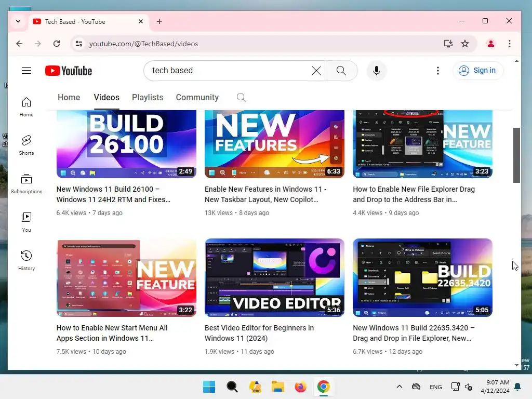Viewport: 532px width, 399px height.
Task: Open the clock showing 9:07 AM
Action: click(x=495, y=387)
